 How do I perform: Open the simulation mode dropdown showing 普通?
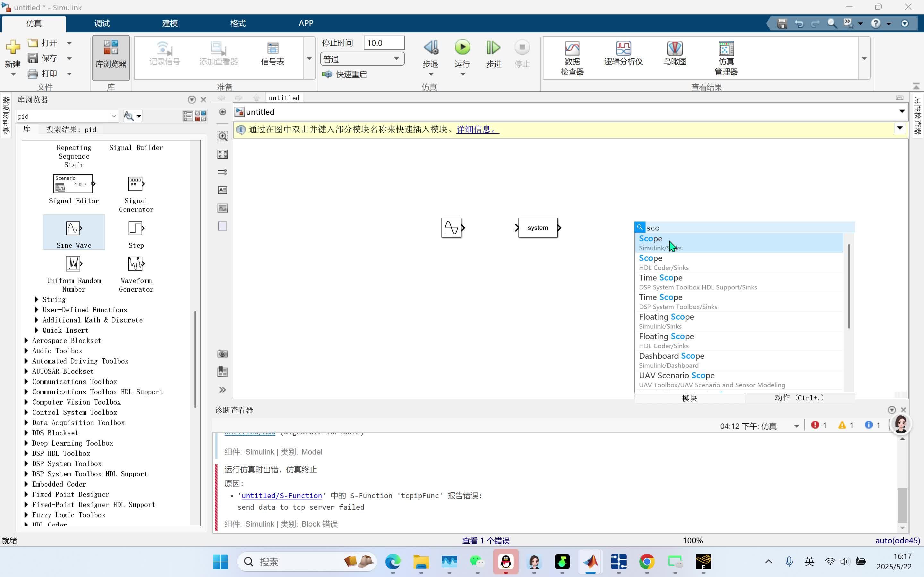pos(362,59)
